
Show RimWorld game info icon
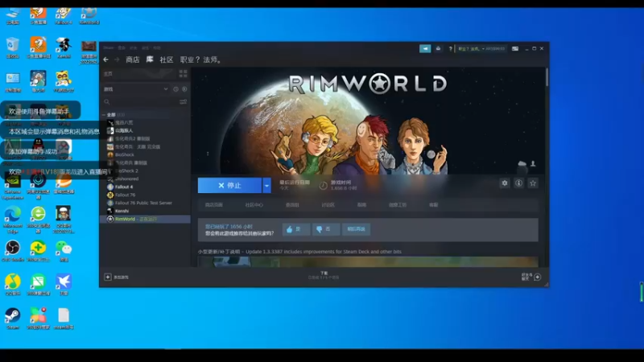[518, 183]
